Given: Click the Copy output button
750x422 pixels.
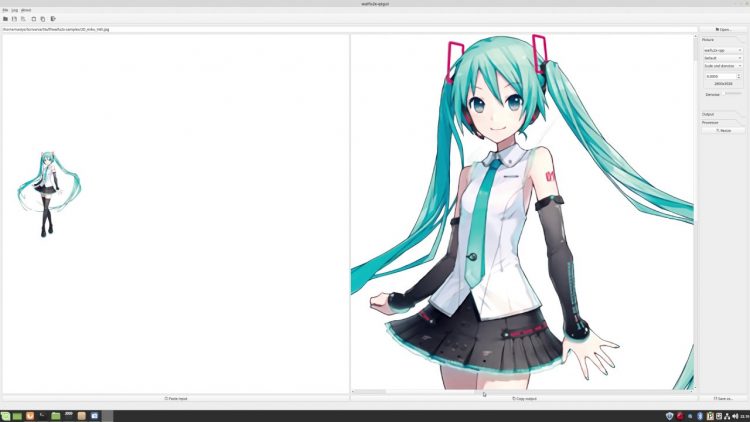Looking at the screenshot, I should click(524, 398).
